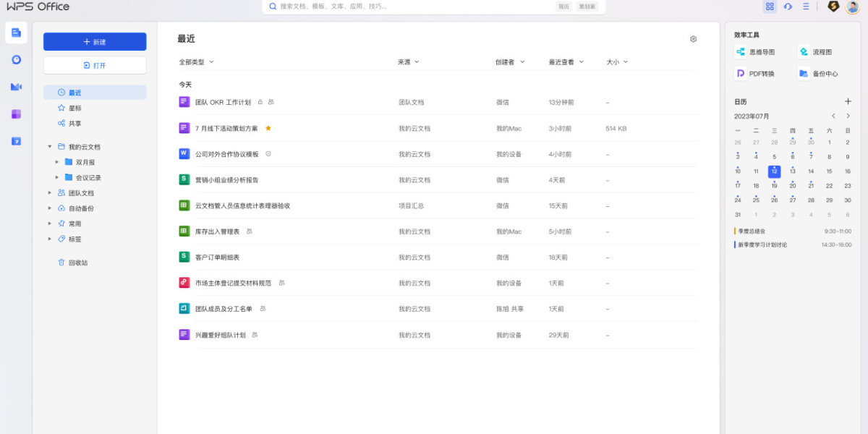
Task: Select 星标 in the left navigation
Action: point(75,108)
